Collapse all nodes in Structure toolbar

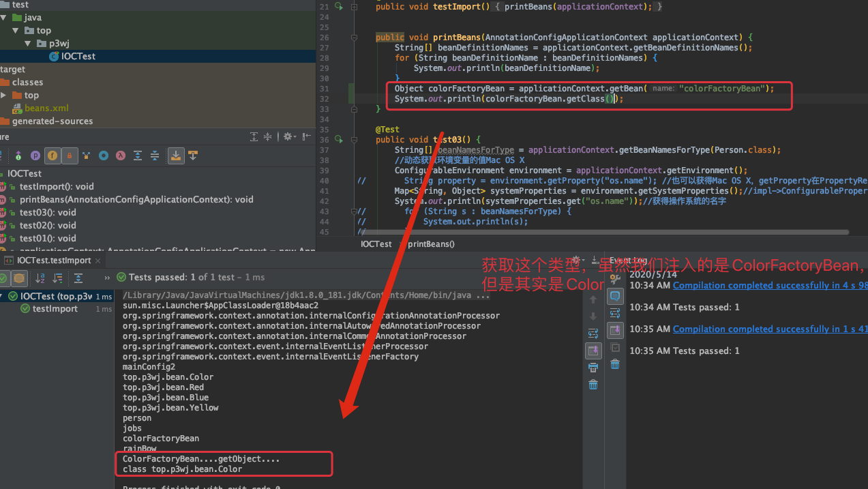(155, 156)
